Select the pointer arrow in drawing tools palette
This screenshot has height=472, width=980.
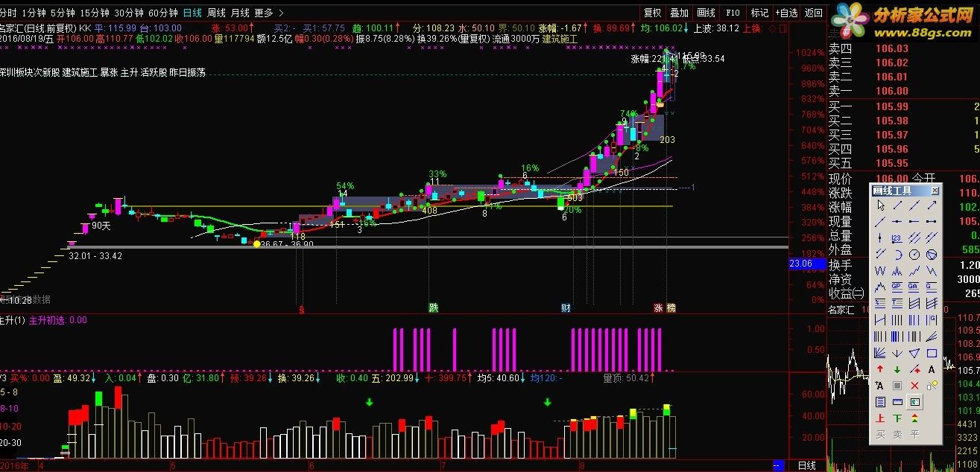point(881,205)
